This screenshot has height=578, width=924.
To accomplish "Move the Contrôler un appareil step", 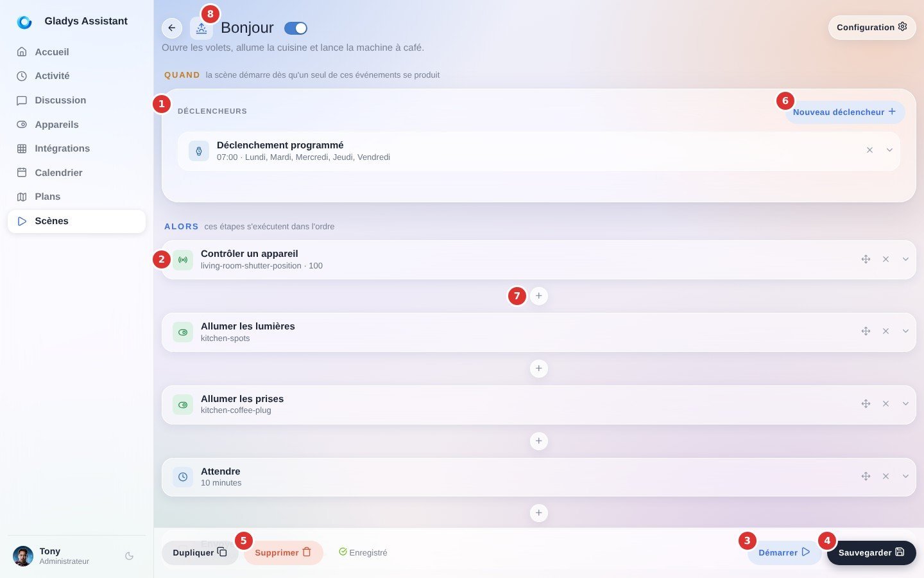I will tap(866, 259).
